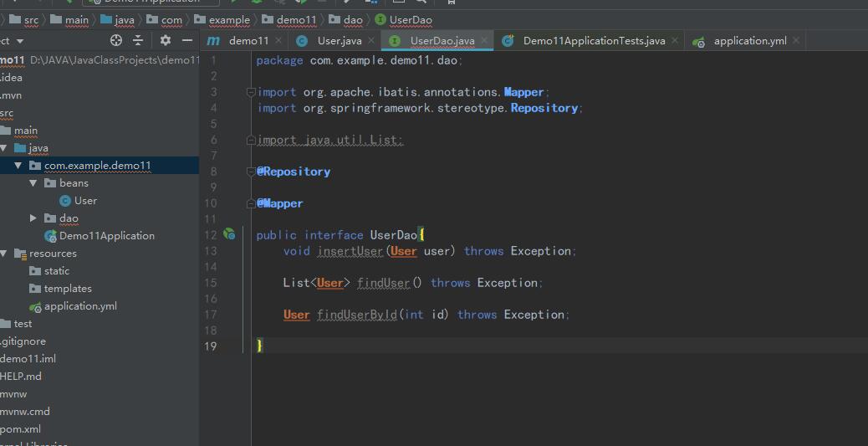The height and width of the screenshot is (446, 868).
Task: Open the Project panel settings gear
Action: [165, 40]
